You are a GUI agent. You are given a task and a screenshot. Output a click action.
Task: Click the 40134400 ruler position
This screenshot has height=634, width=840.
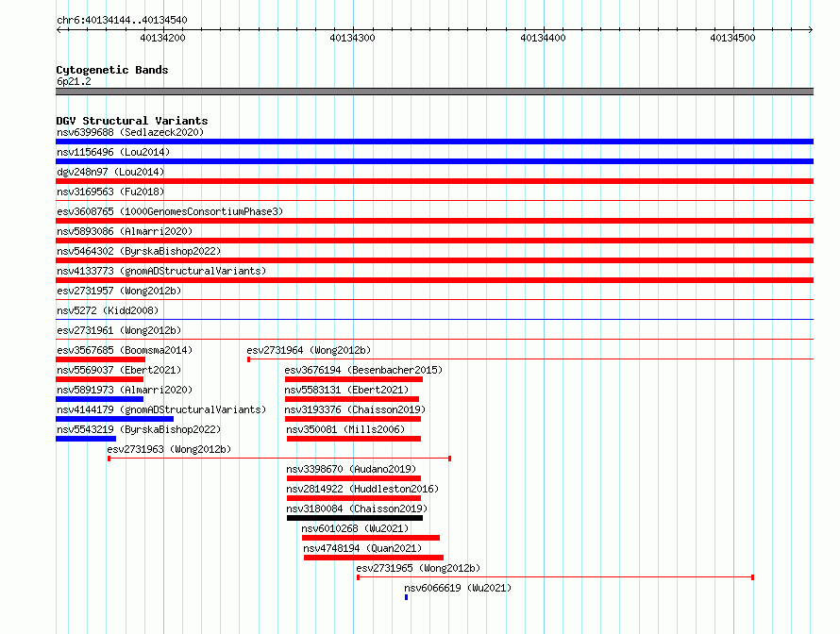point(543,38)
